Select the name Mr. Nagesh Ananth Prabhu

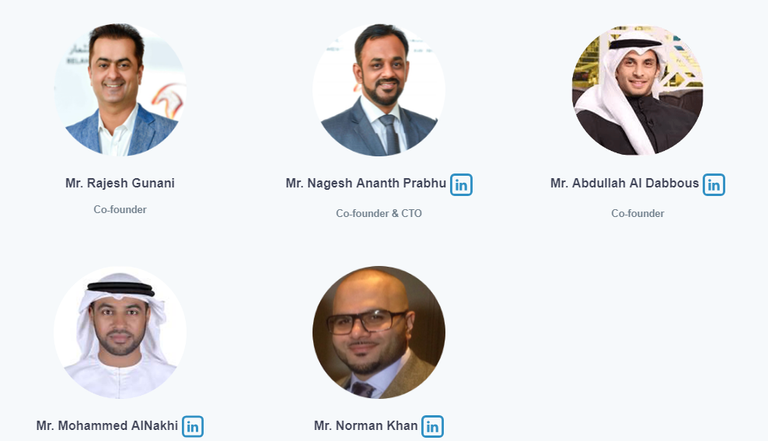[x=366, y=183]
